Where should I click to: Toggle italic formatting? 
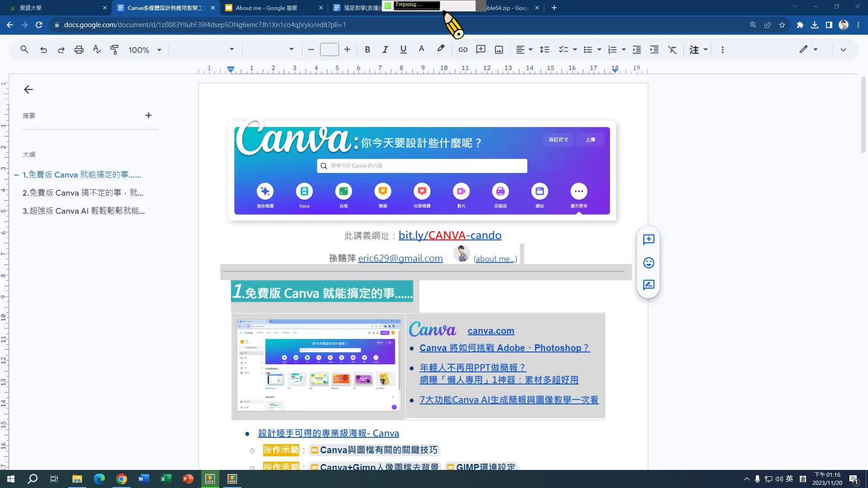coord(385,50)
